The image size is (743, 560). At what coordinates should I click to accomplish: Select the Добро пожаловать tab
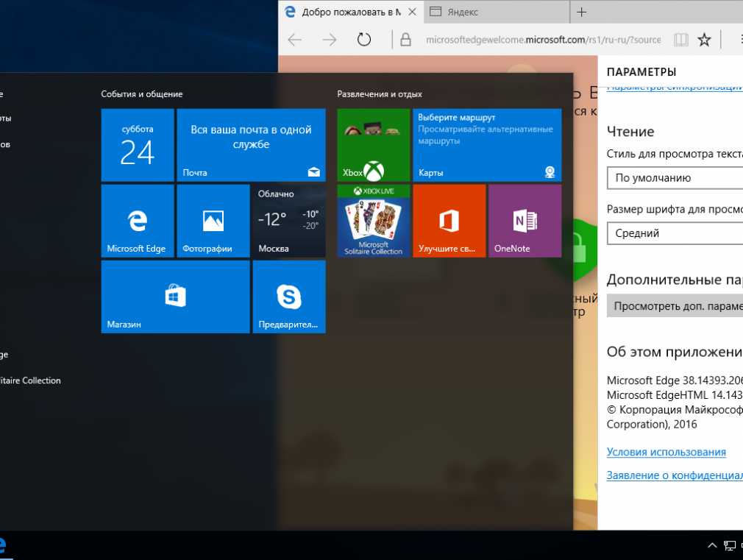pyautogui.click(x=351, y=12)
